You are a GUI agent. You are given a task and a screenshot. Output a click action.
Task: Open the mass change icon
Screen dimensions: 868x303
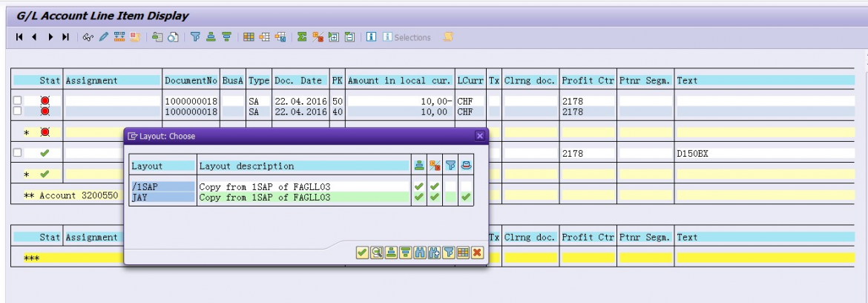click(119, 37)
